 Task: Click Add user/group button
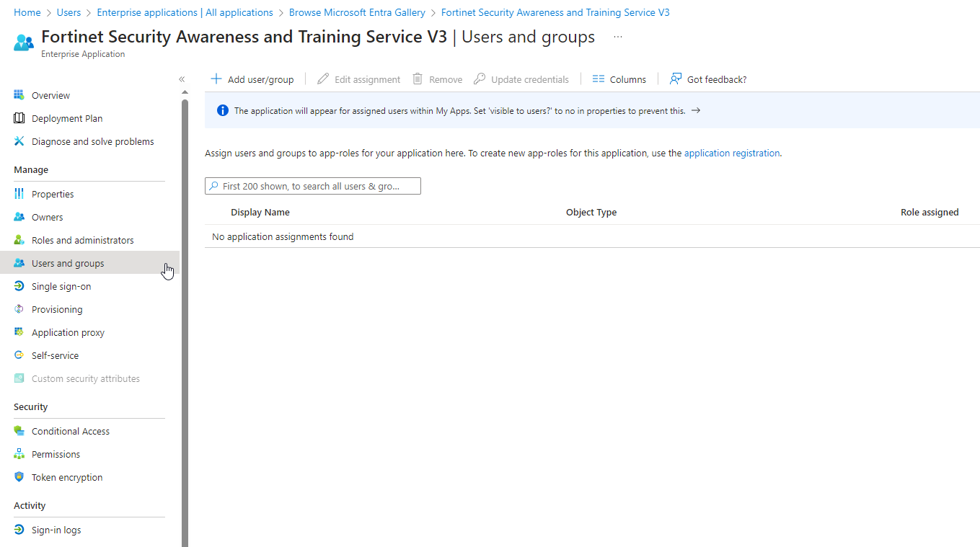[252, 79]
